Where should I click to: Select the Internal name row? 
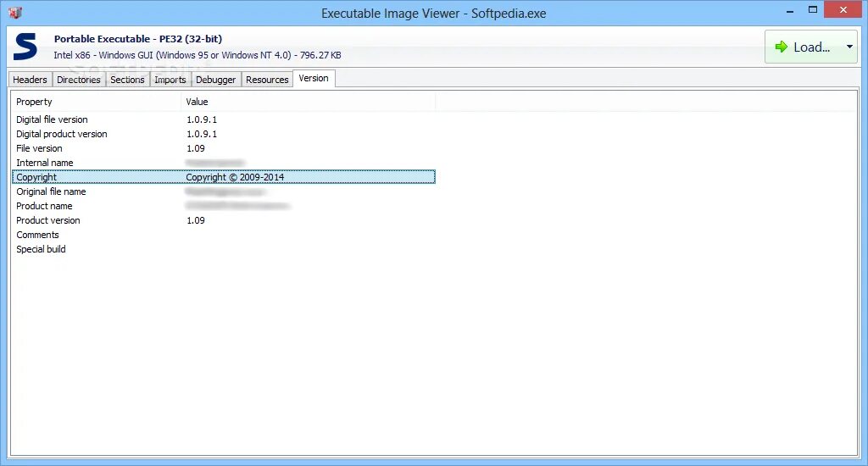click(x=224, y=163)
